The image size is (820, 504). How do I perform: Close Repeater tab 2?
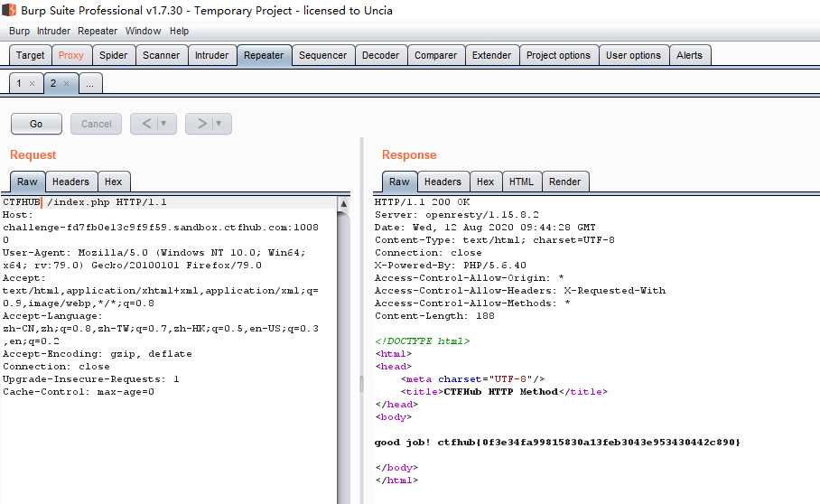67,84
